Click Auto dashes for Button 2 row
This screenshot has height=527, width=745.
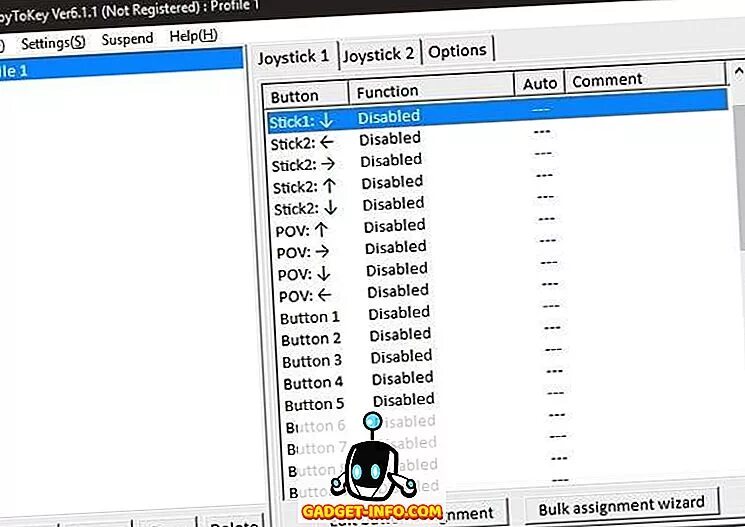552,327
